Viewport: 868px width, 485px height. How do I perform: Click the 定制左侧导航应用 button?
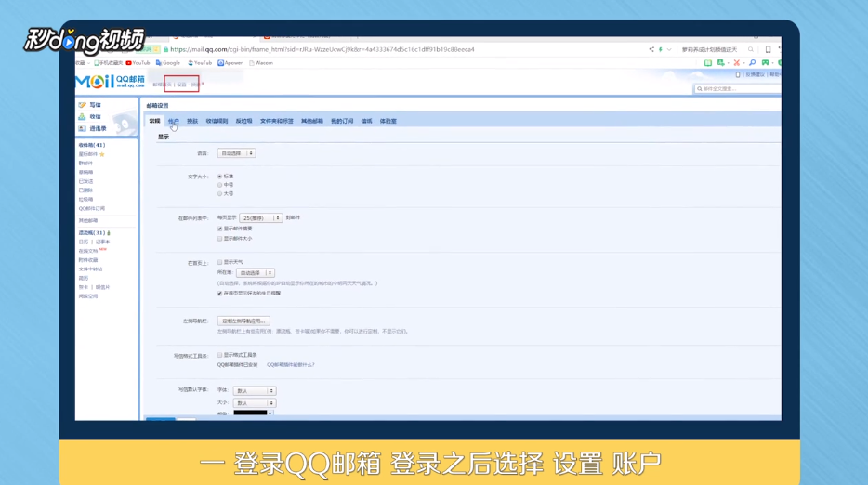(x=243, y=321)
